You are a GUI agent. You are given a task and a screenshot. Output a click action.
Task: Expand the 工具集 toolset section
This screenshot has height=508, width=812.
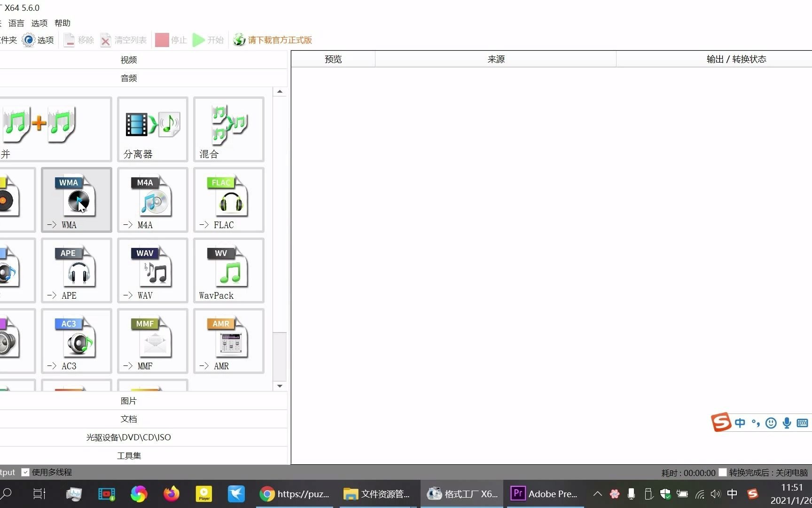pyautogui.click(x=128, y=455)
